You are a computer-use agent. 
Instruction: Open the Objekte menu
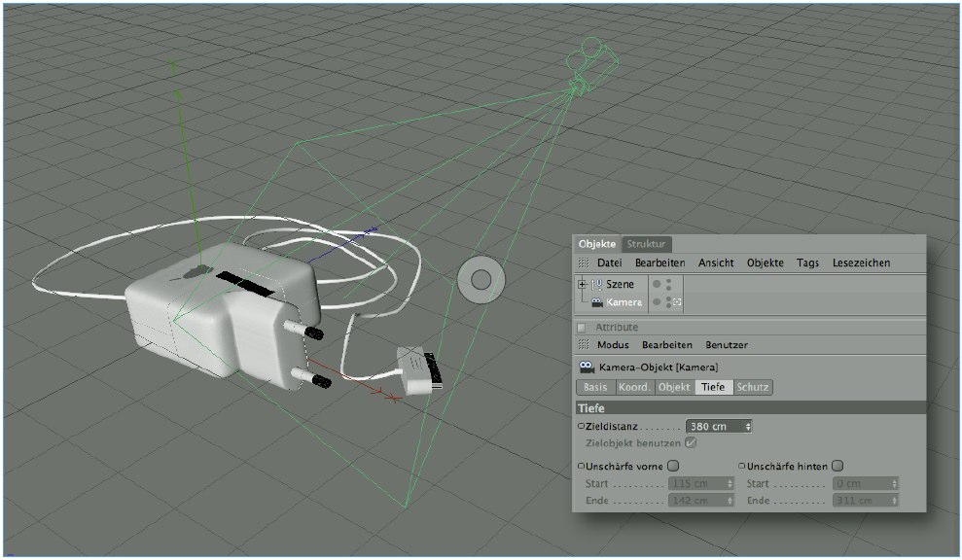(766, 262)
